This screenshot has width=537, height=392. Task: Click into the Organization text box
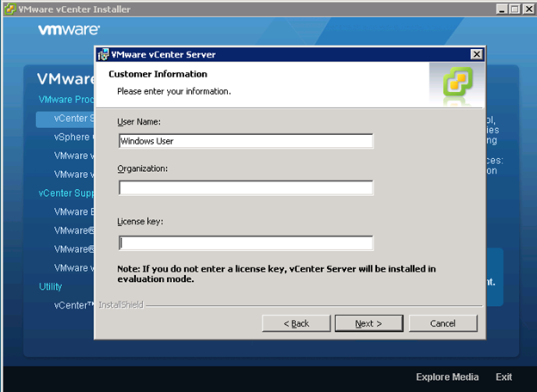(x=246, y=187)
